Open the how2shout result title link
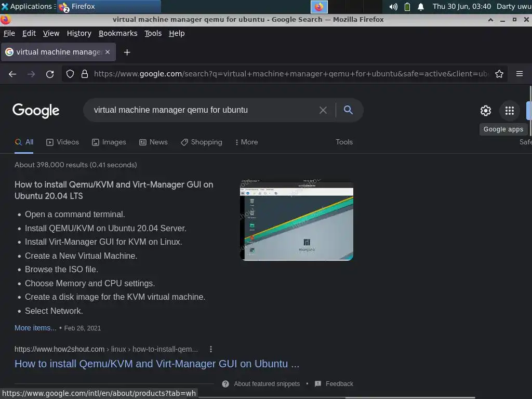The width and height of the screenshot is (532, 399). [157, 364]
